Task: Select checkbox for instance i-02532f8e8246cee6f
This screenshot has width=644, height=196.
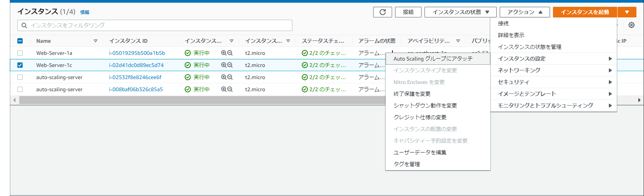Action: pos(20,77)
